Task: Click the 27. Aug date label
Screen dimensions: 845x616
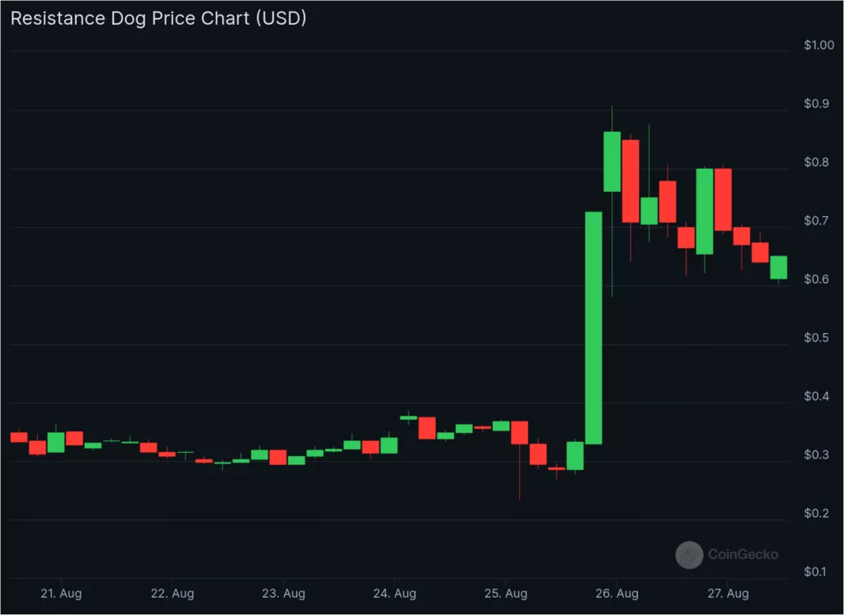Action: 728,593
